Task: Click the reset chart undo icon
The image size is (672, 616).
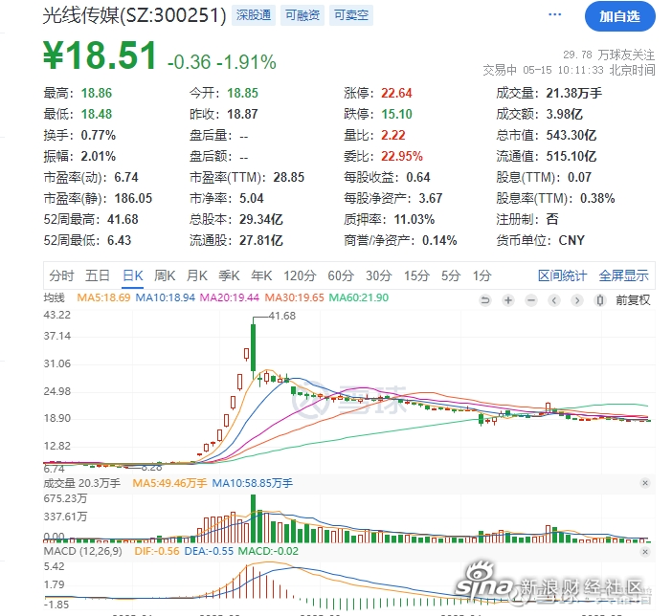Action: pos(485,300)
